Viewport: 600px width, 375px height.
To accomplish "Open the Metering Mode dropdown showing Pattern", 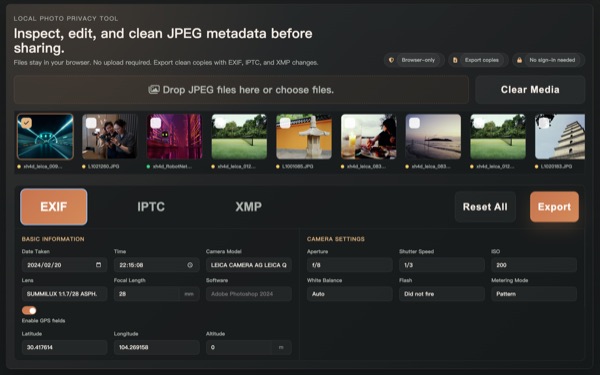I will pyautogui.click(x=534, y=294).
